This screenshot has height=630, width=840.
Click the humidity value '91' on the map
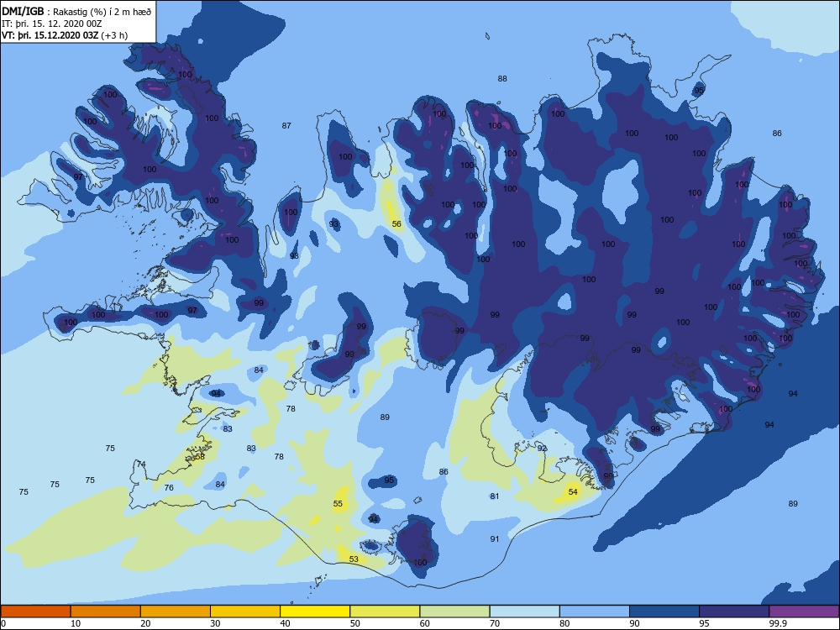[495, 539]
